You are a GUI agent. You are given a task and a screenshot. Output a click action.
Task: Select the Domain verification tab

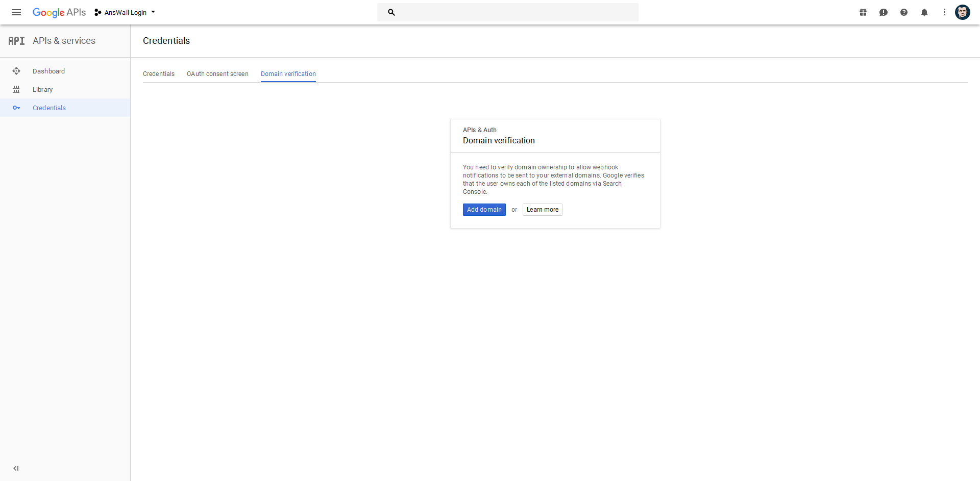tap(288, 74)
